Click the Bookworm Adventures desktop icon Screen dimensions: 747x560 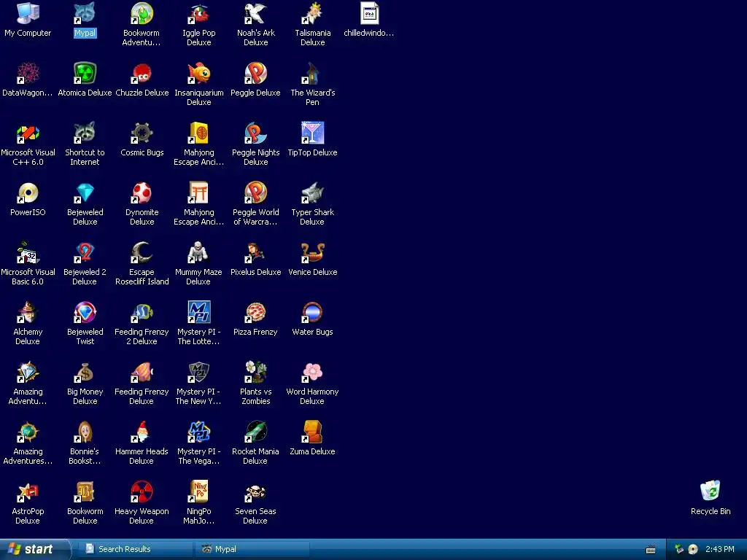pyautogui.click(x=142, y=13)
